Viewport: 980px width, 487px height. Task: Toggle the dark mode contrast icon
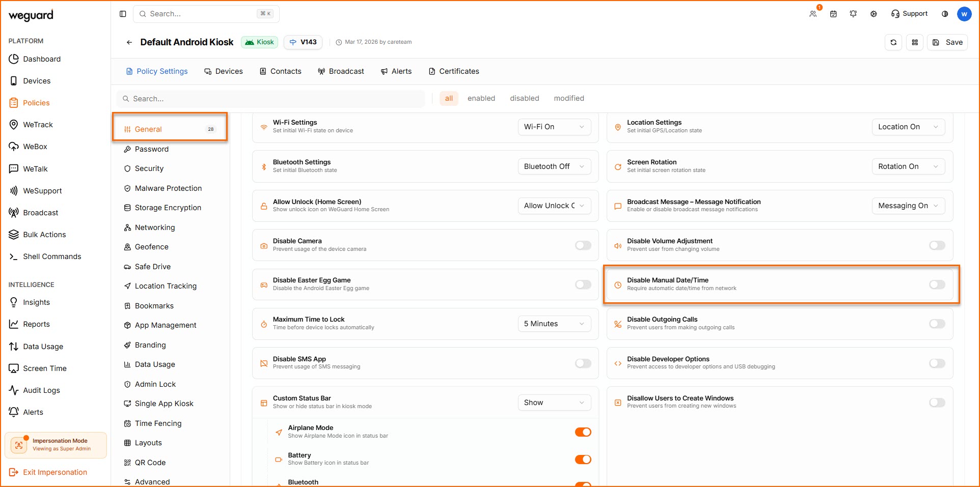pos(945,14)
